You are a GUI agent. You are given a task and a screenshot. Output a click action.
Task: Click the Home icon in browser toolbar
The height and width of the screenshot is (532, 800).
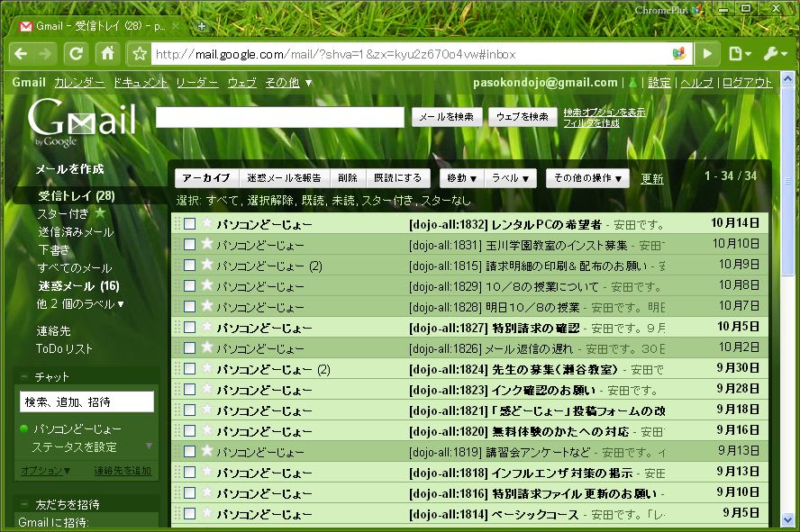[107, 53]
